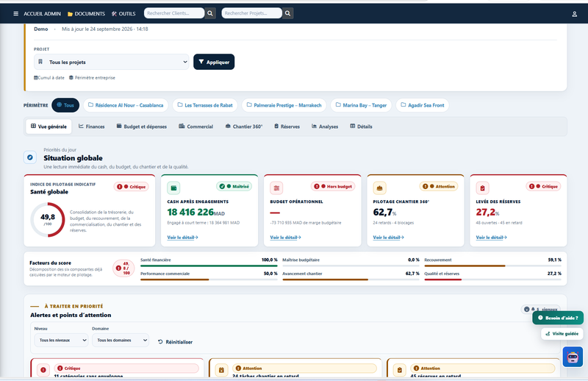Open Voir le détail on Cash après engagements
The height and width of the screenshot is (381, 588).
(182, 238)
